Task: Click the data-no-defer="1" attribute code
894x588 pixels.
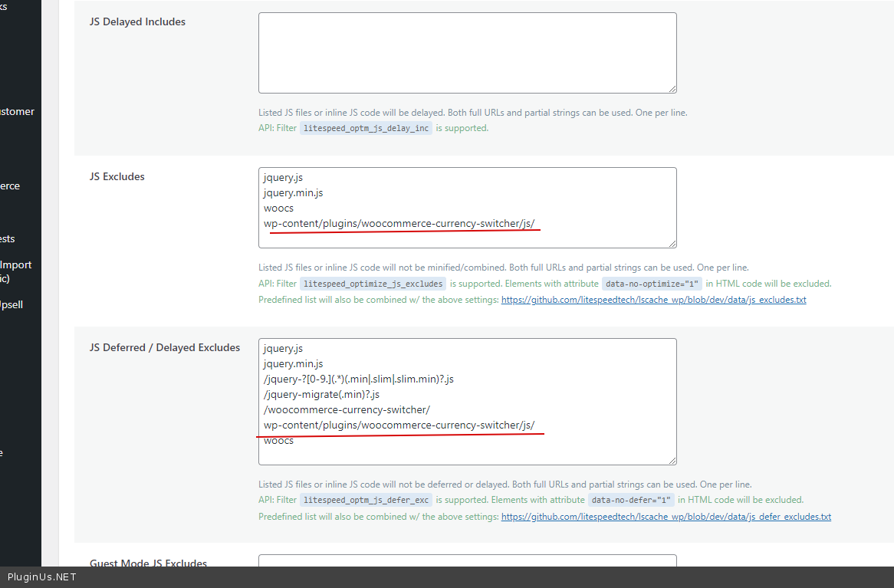Action: tap(631, 501)
